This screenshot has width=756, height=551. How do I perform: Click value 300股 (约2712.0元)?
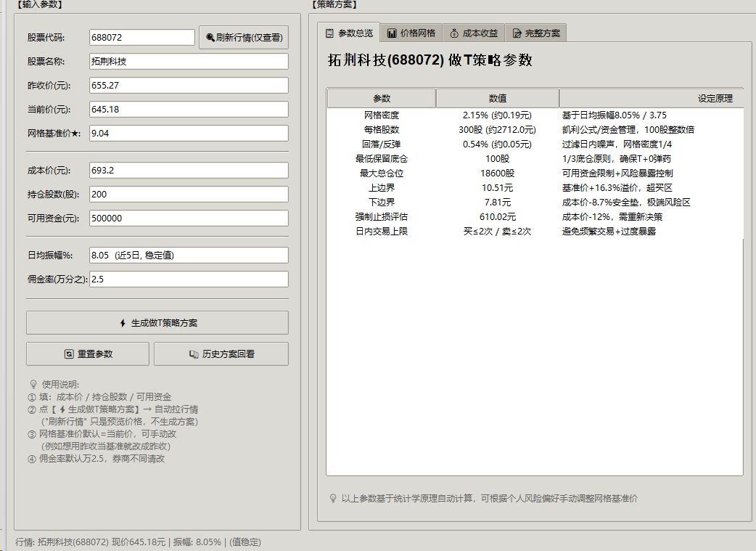497,130
